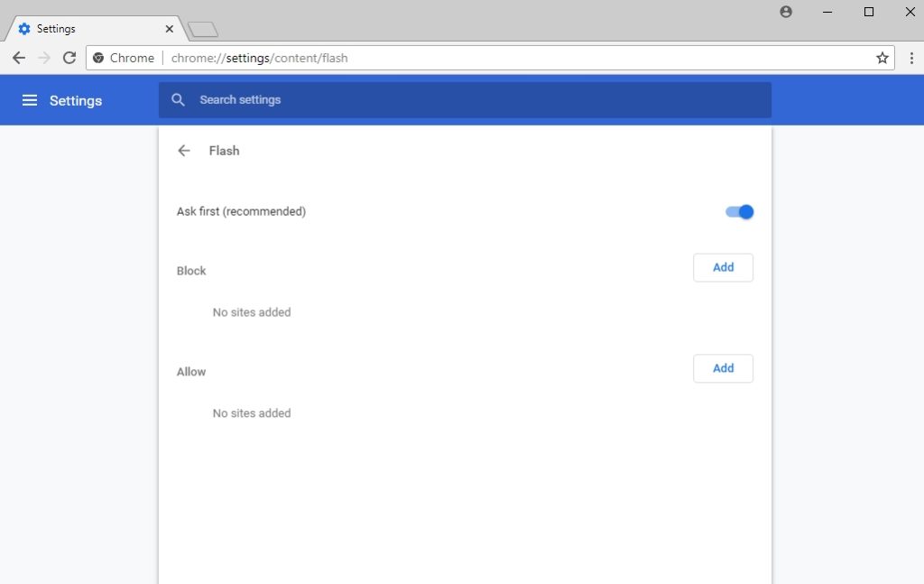Click Add next to the Block list
Image resolution: width=924 pixels, height=584 pixels.
pyautogui.click(x=722, y=267)
